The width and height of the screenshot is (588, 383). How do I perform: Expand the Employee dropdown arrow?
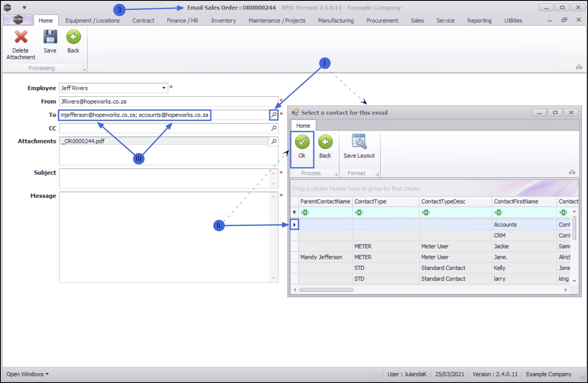[164, 88]
